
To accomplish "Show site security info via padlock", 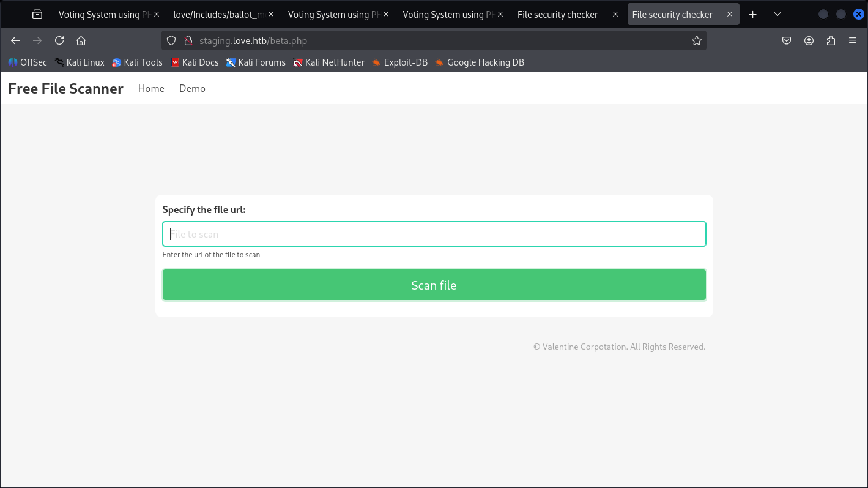I will [188, 40].
